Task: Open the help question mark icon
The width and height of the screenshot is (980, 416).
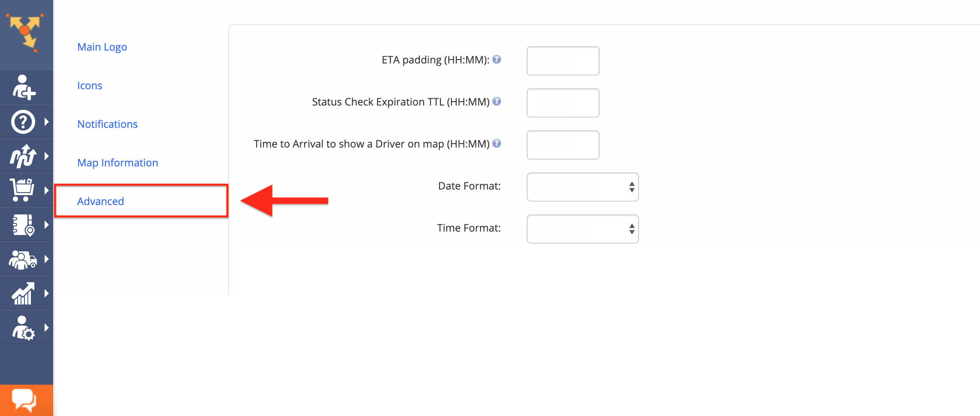Action: (x=23, y=122)
